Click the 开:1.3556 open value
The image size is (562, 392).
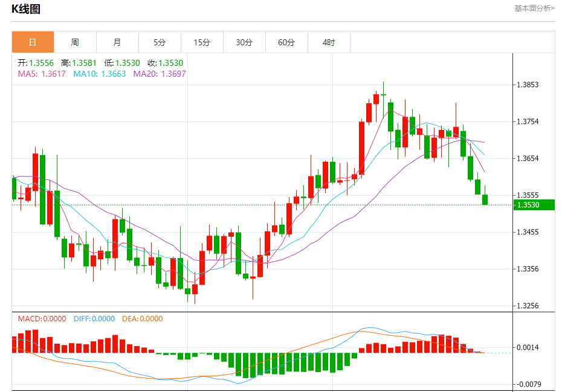(x=36, y=63)
